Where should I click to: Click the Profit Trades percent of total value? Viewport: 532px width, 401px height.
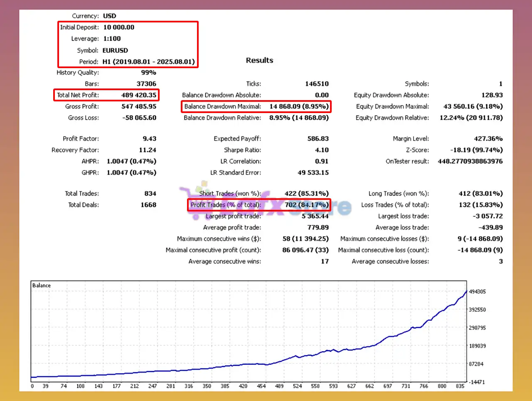[x=306, y=205]
